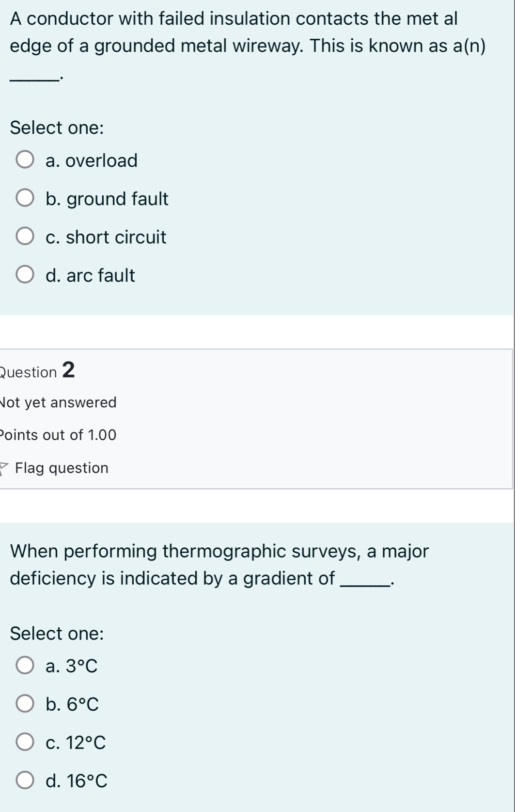This screenshot has height=812, width=515.
Task: Click the flag icon beside Flag question
Action: point(4,468)
